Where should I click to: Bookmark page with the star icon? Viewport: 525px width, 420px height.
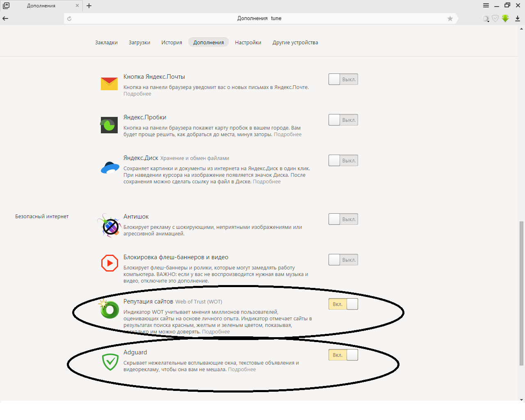click(x=450, y=18)
